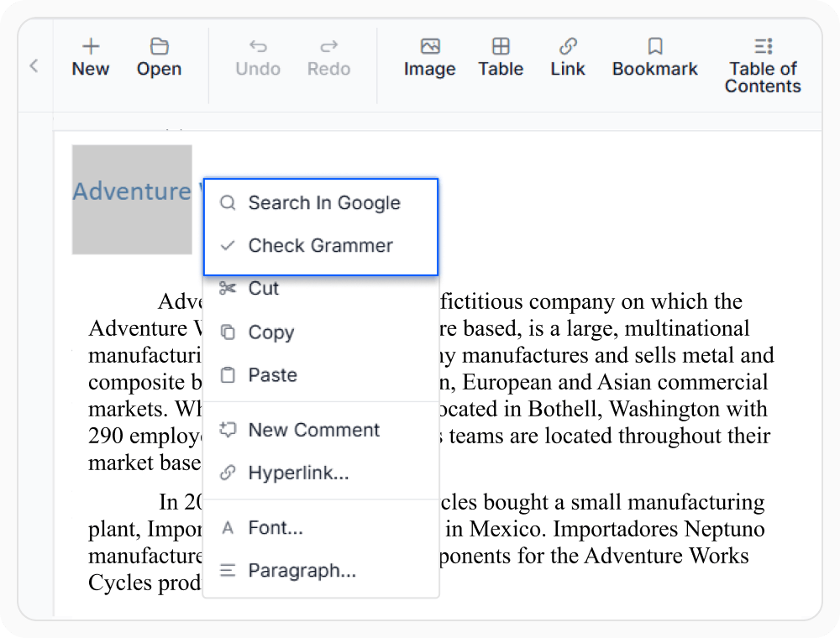Click 'Adventure Works' at the end of second paragraph

coord(666,556)
